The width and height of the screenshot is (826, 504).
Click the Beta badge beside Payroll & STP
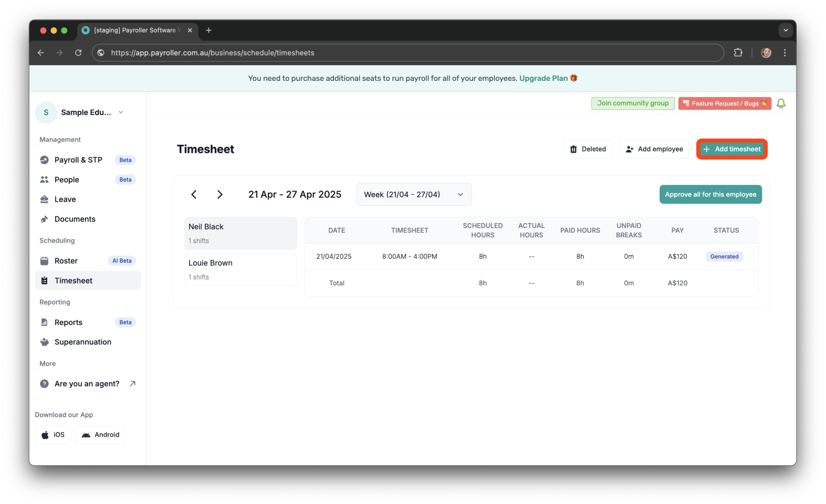tap(126, 160)
